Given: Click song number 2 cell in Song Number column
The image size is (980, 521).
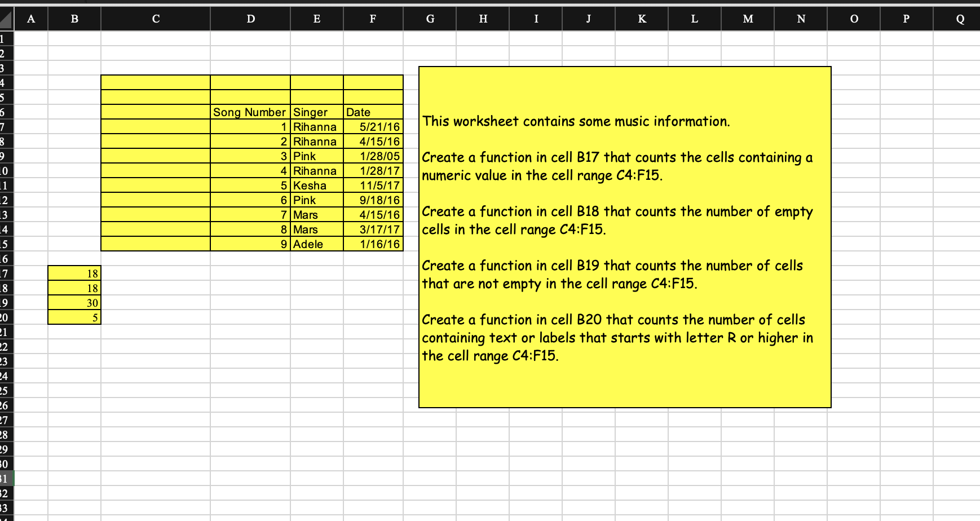Looking at the screenshot, I should point(250,141).
